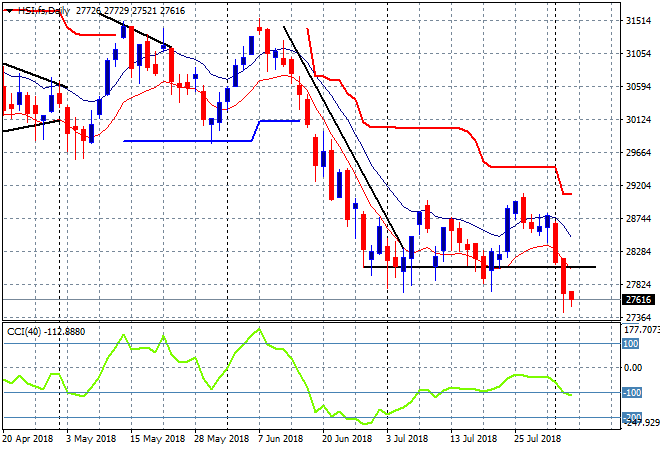Click the 25 Jul 2018 date label

538,439
